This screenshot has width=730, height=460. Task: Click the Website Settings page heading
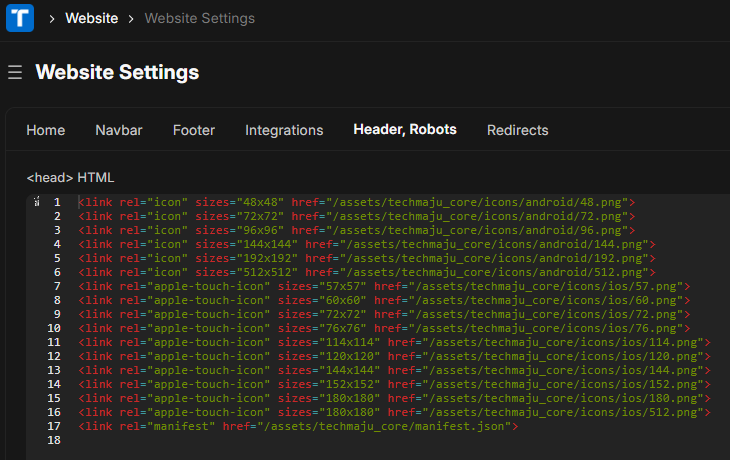pyautogui.click(x=117, y=72)
